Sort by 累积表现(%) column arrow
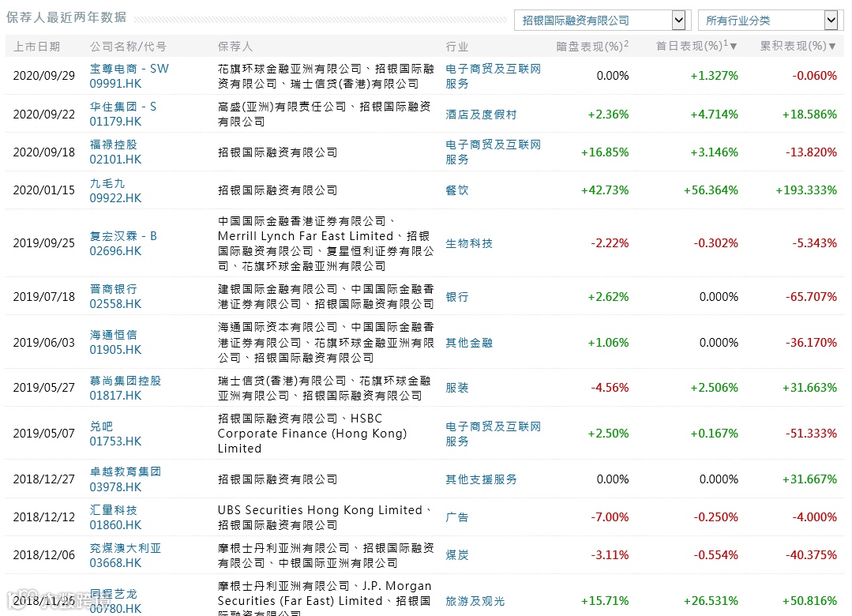 pyautogui.click(x=832, y=47)
